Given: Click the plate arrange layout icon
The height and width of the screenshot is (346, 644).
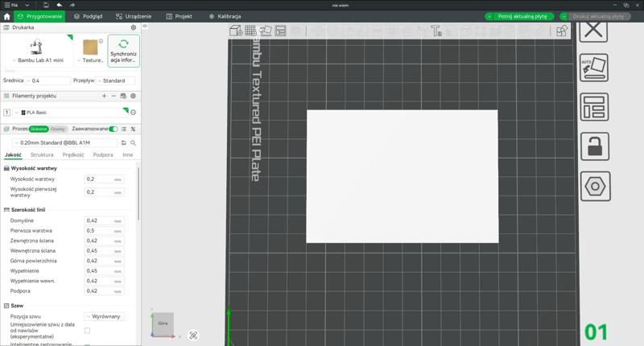Looking at the screenshot, I should 594,107.
